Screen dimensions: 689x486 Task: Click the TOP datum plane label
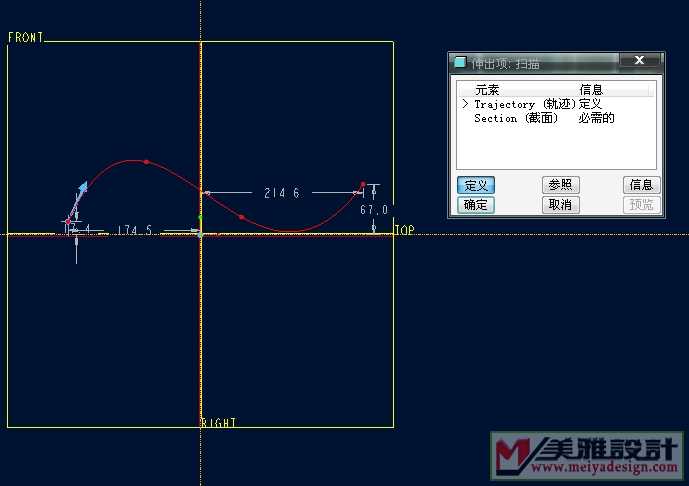(x=404, y=230)
